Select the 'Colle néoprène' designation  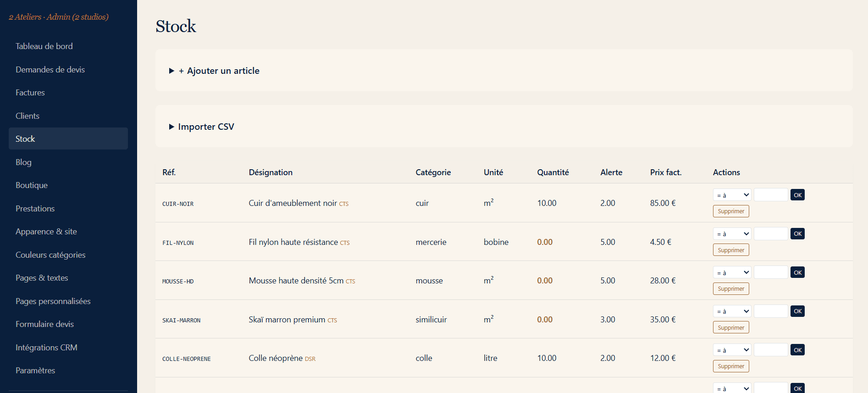click(x=276, y=358)
